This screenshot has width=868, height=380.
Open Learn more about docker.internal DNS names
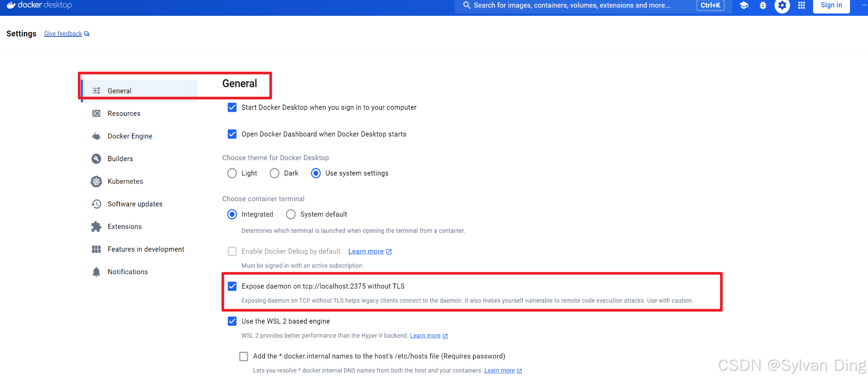pyautogui.click(x=499, y=371)
